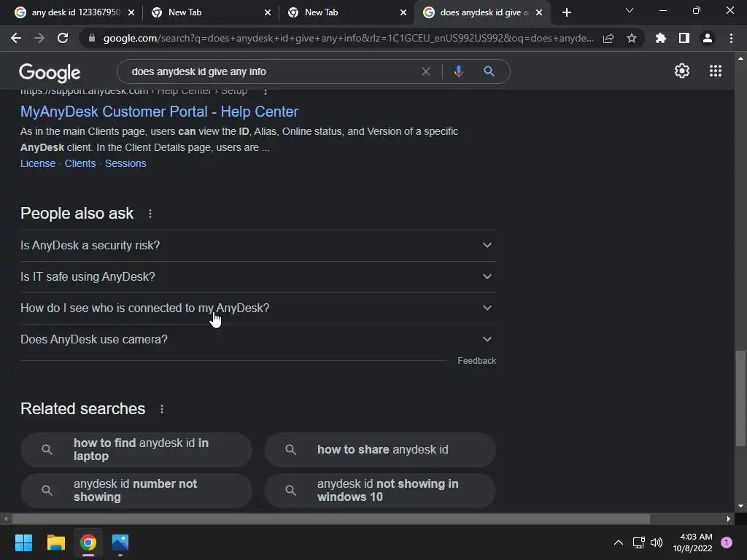Expand 'Is IT safe using AnyDesk?'
747x560 pixels.
tap(258, 276)
